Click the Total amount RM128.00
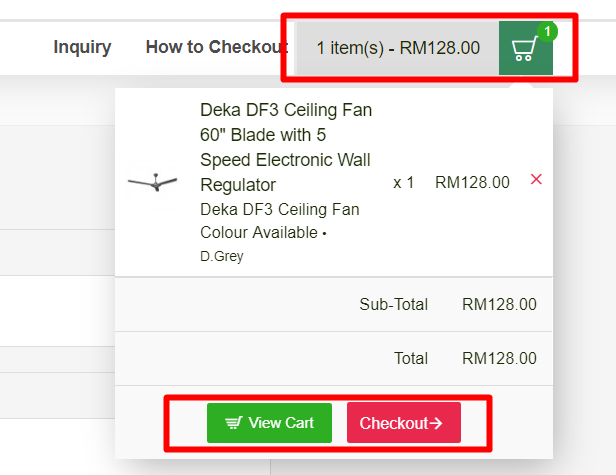This screenshot has height=475, width=616. click(499, 358)
